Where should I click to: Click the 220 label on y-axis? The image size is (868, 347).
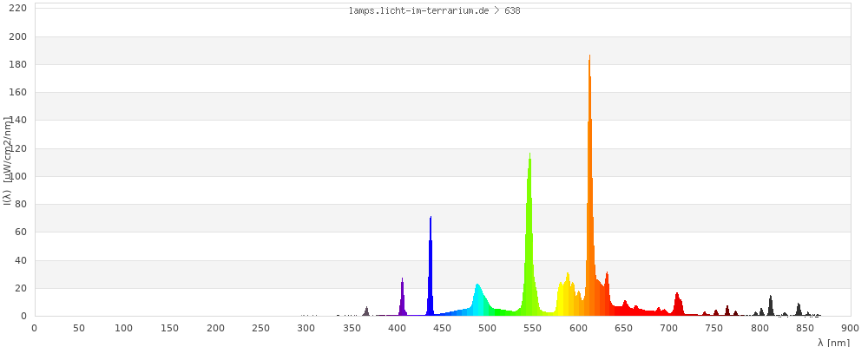pos(17,8)
